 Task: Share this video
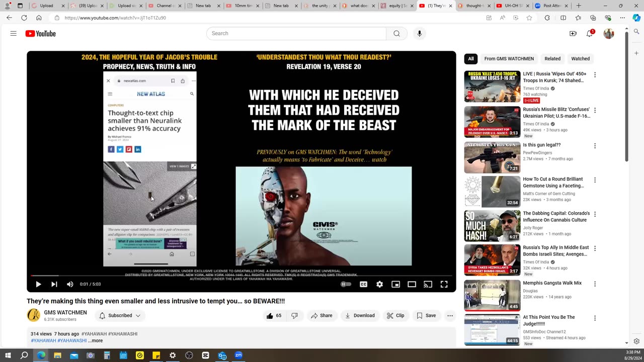(321, 316)
